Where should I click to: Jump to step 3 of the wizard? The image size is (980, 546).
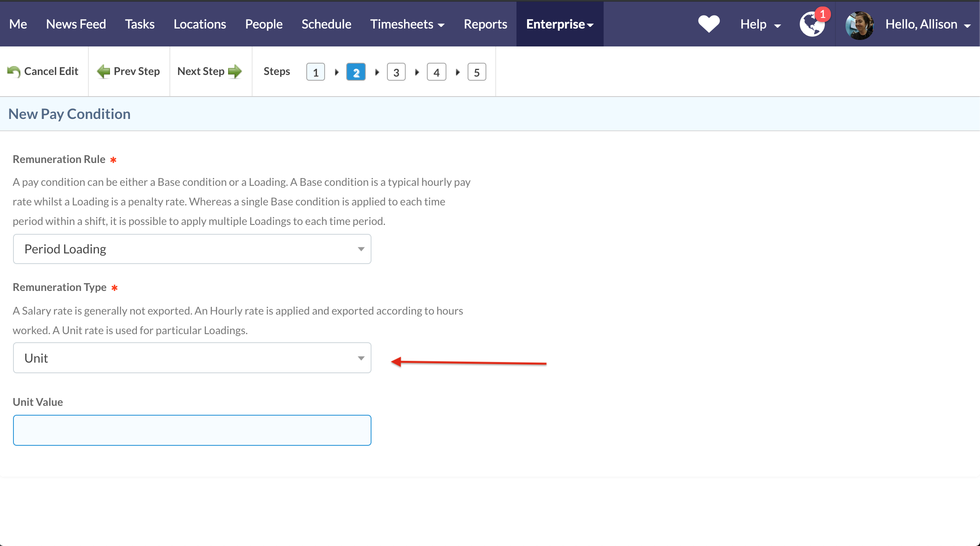click(x=396, y=72)
